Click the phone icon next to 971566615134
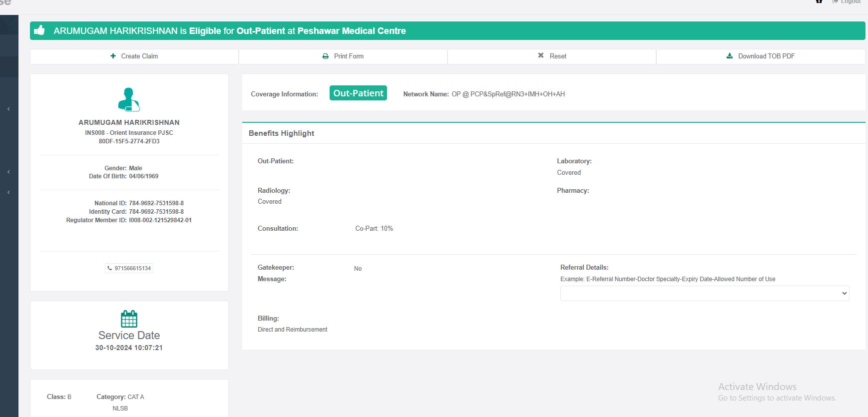The height and width of the screenshot is (417, 868). (110, 268)
